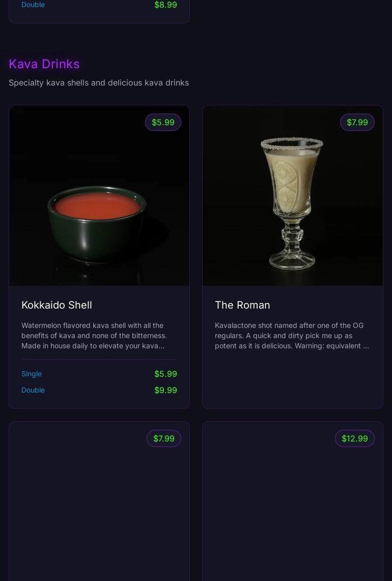Viewport: 392px width, 581px height.
Task: Click the $5.99 badge on Kokkaido Shell card
Action: click(163, 122)
